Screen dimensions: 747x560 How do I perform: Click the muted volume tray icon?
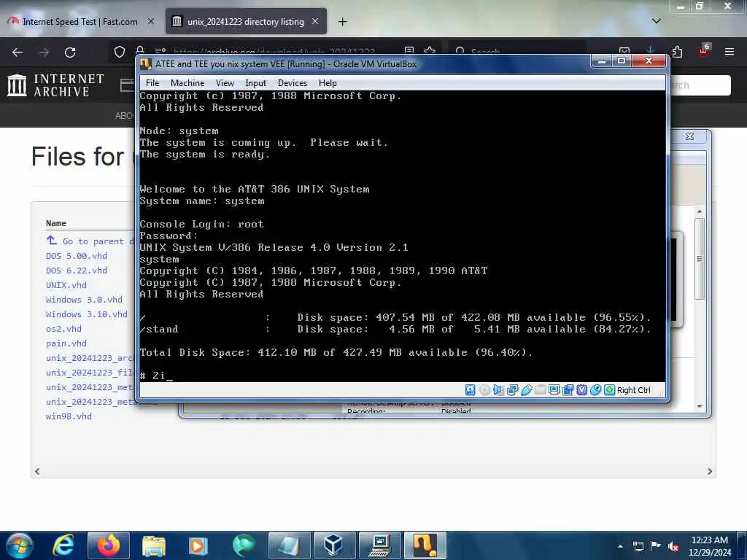(x=673, y=546)
